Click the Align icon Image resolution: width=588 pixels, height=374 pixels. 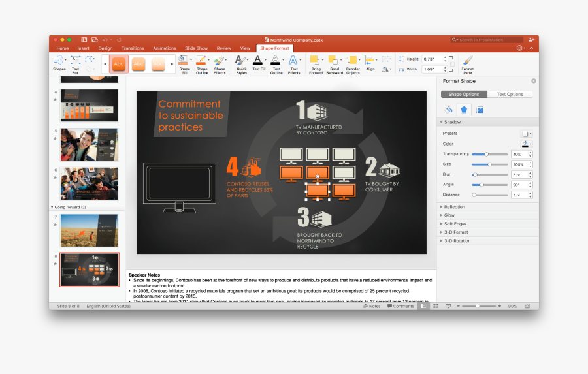[369, 60]
